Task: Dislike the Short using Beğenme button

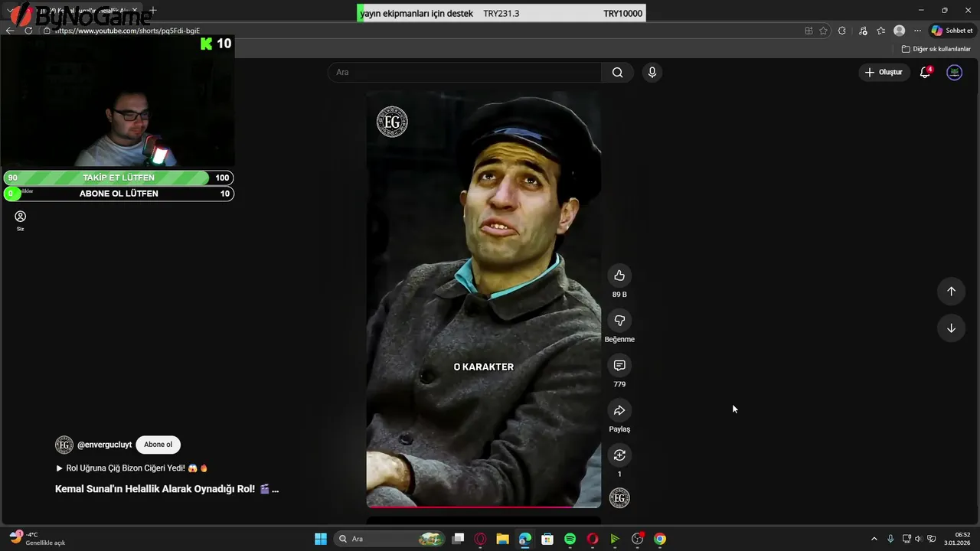Action: pyautogui.click(x=619, y=321)
